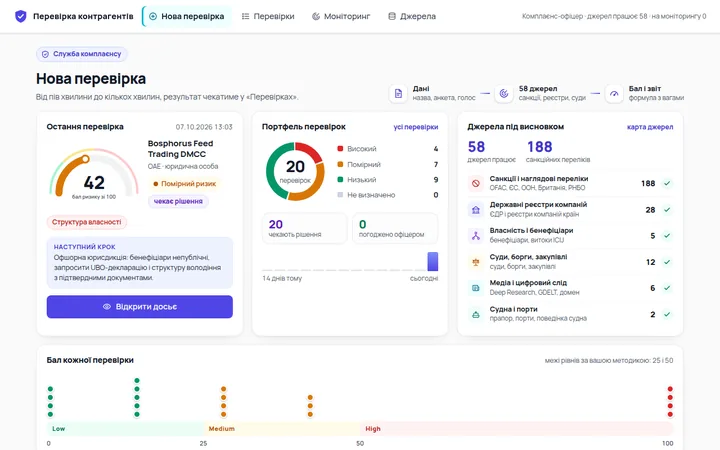Viewport: 720px width, 450px height.
Task: Click the gauge icon beside Бал і звіт
Action: [x=614, y=93]
